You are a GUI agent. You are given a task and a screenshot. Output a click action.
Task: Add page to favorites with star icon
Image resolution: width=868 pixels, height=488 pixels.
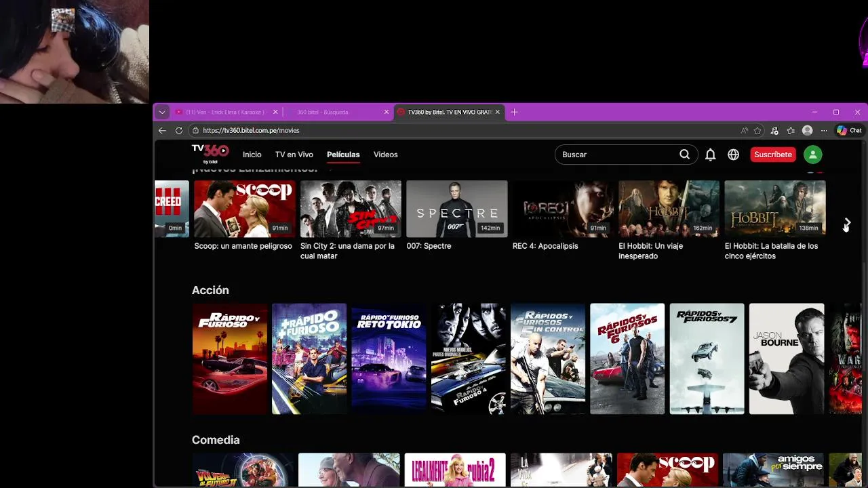757,130
